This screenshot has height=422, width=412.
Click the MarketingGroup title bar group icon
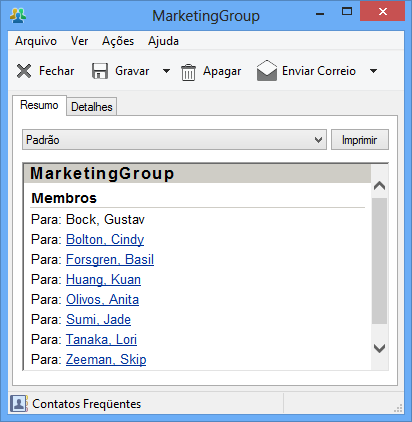[18, 15]
